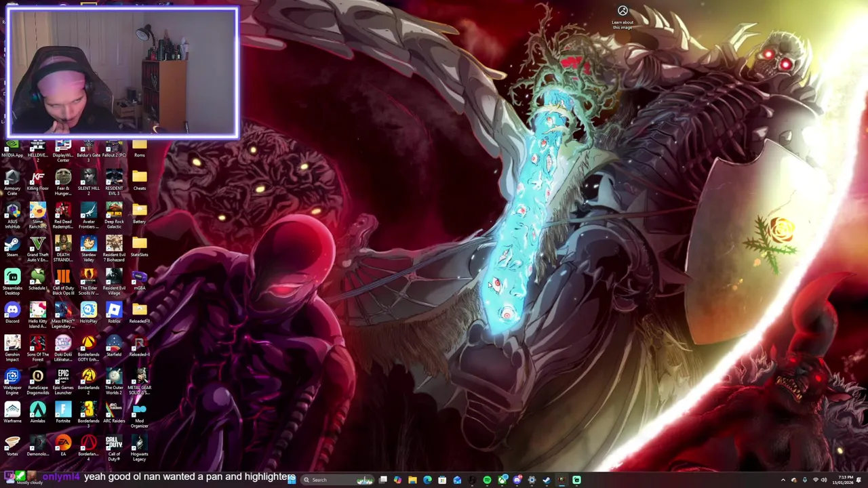Open File Explorer from the taskbar
The width and height of the screenshot is (868, 488).
(x=412, y=480)
